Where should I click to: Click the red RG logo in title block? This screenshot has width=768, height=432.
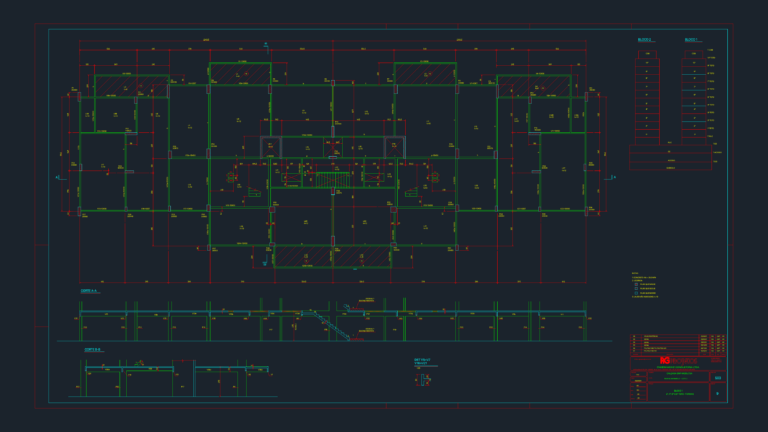pyautogui.click(x=665, y=360)
